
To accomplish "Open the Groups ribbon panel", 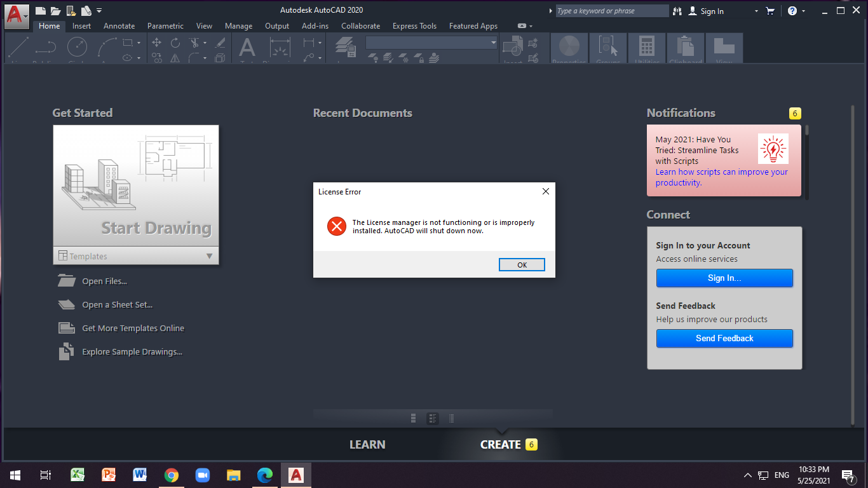I will coord(607,48).
